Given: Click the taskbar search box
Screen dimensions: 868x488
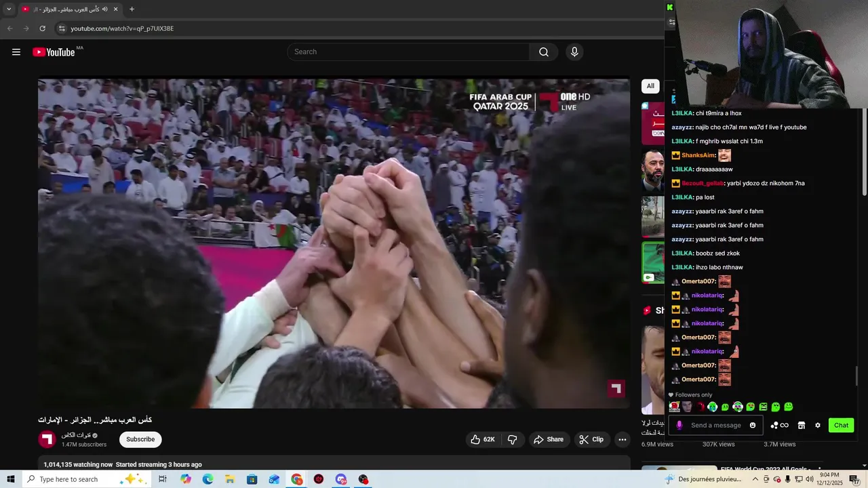Looking at the screenshot, I should pyautogui.click(x=86, y=479).
